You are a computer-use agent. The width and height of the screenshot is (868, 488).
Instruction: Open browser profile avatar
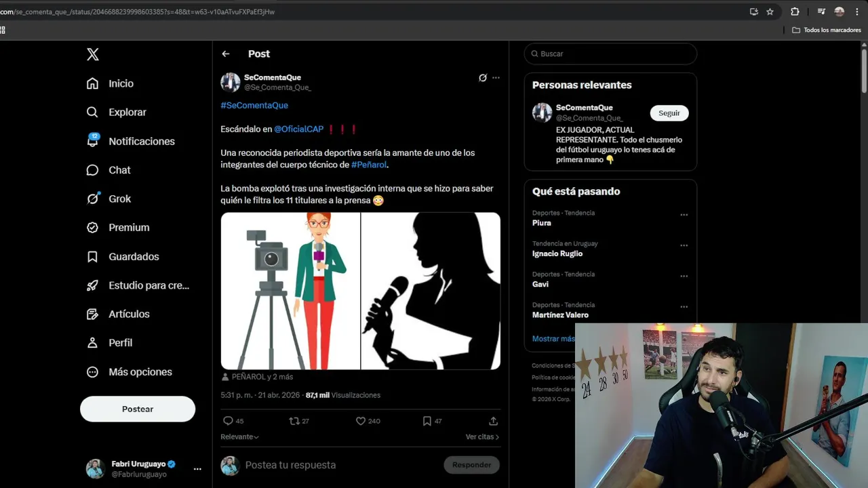pos(840,12)
